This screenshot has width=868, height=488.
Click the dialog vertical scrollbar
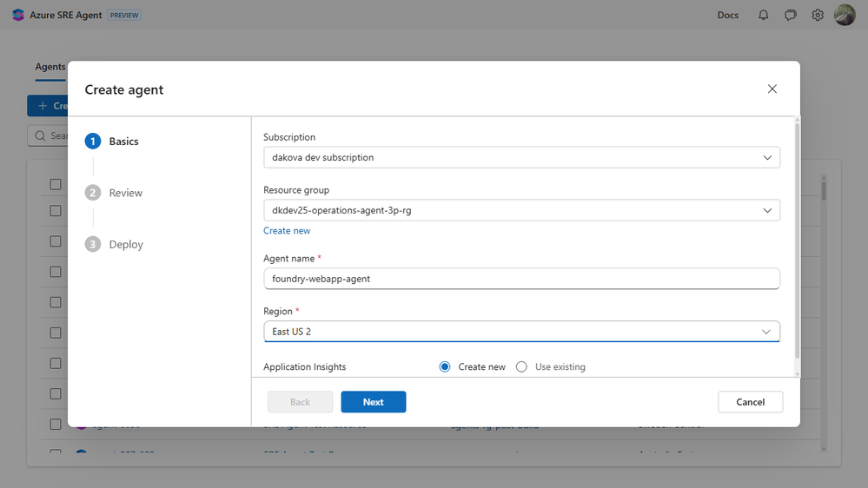tap(797, 241)
